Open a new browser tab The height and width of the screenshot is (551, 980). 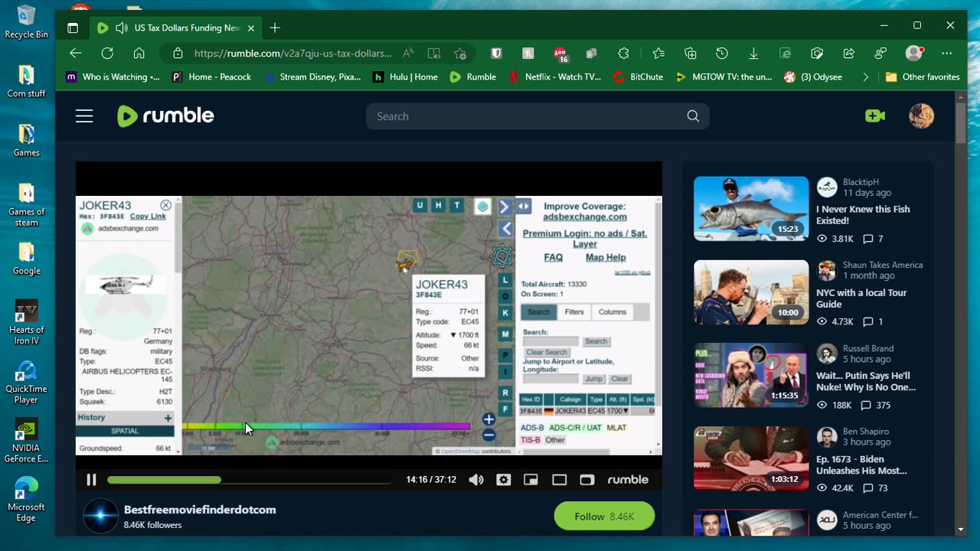pos(275,28)
